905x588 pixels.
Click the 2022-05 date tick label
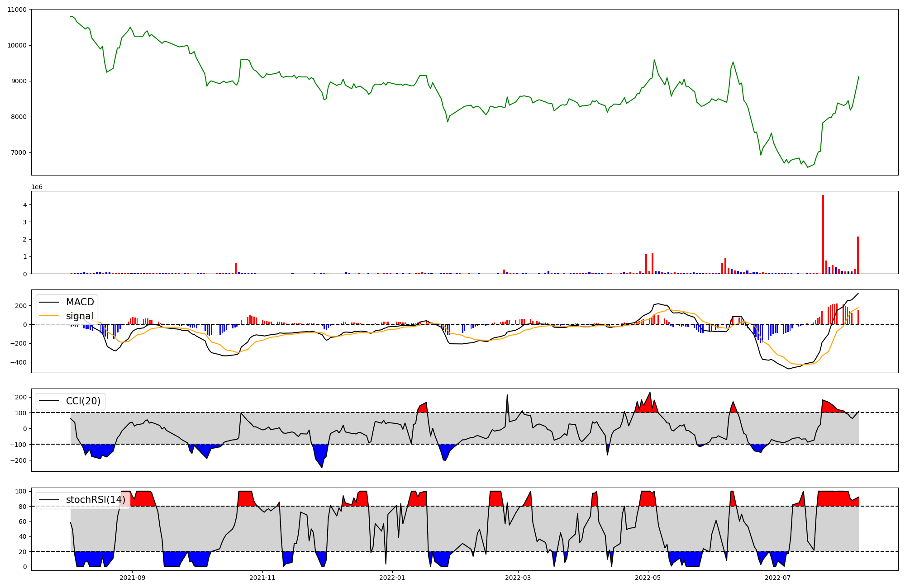point(648,578)
